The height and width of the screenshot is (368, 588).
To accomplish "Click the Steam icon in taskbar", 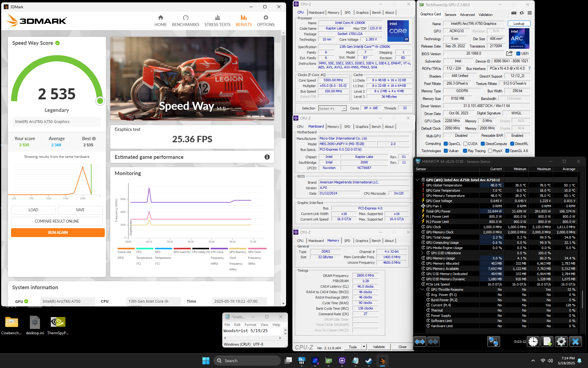I will (x=369, y=361).
